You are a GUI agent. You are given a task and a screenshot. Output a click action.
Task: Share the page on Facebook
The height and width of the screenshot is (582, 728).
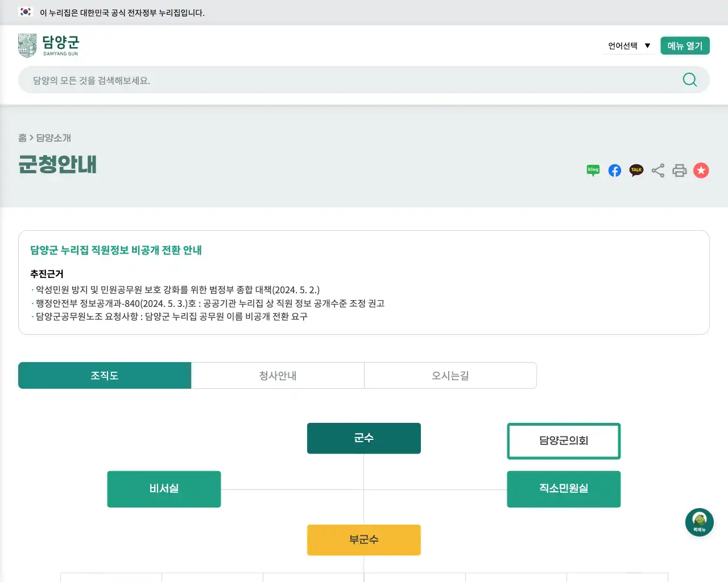tap(614, 170)
